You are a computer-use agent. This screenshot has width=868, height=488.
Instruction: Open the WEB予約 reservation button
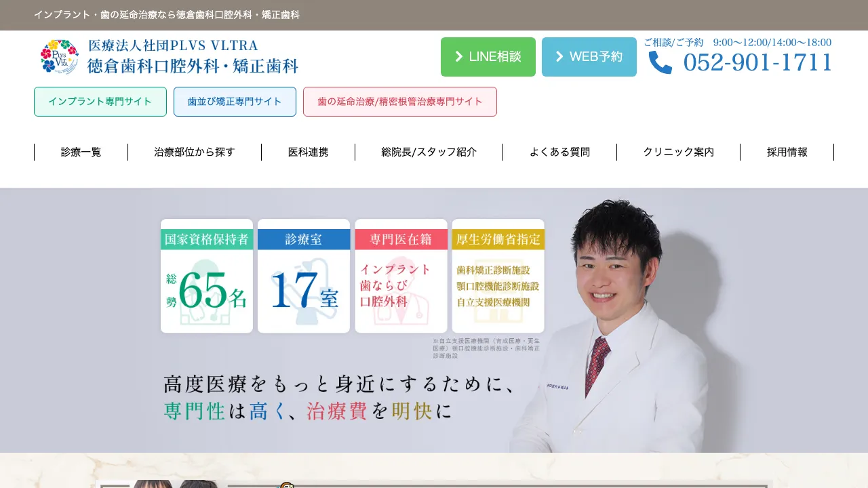(x=589, y=57)
